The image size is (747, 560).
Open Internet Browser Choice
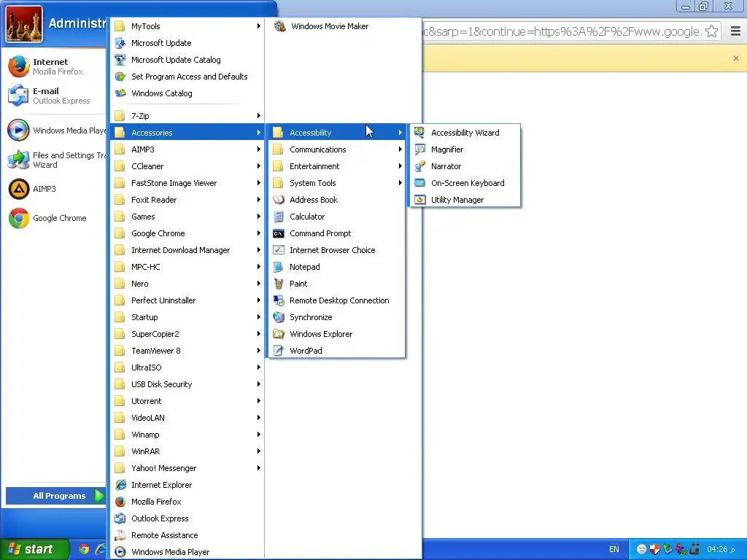coord(337,250)
